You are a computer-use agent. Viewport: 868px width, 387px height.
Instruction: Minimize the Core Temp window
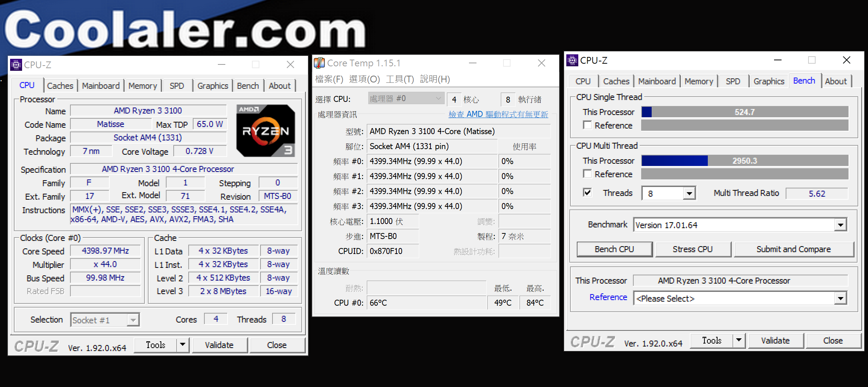[473, 63]
